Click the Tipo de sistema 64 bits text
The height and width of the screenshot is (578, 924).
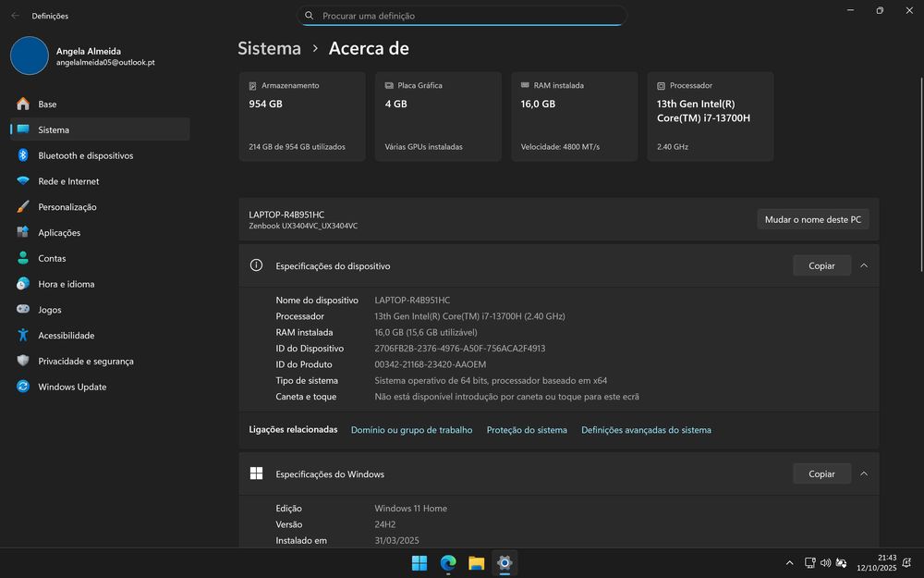[491, 380]
